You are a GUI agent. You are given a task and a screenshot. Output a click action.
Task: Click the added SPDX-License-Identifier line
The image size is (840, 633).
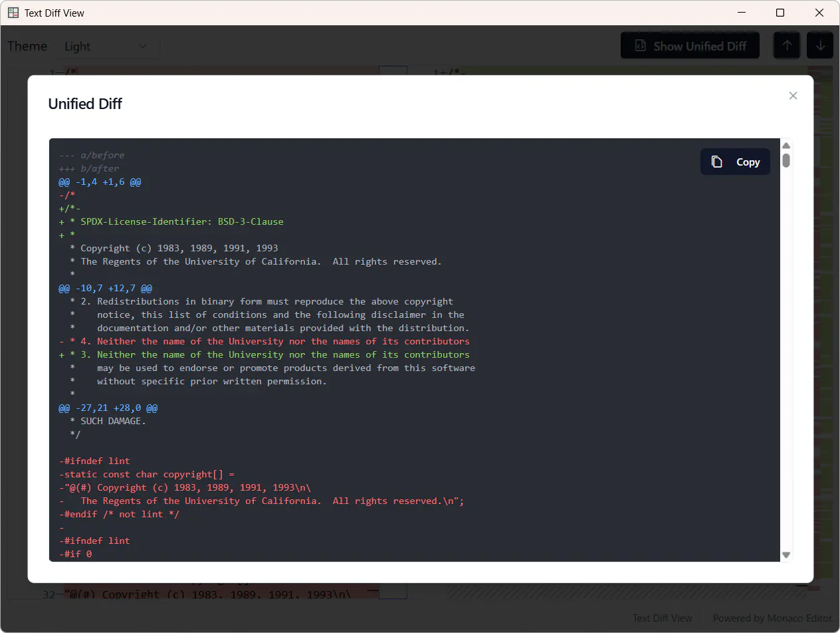coord(171,221)
